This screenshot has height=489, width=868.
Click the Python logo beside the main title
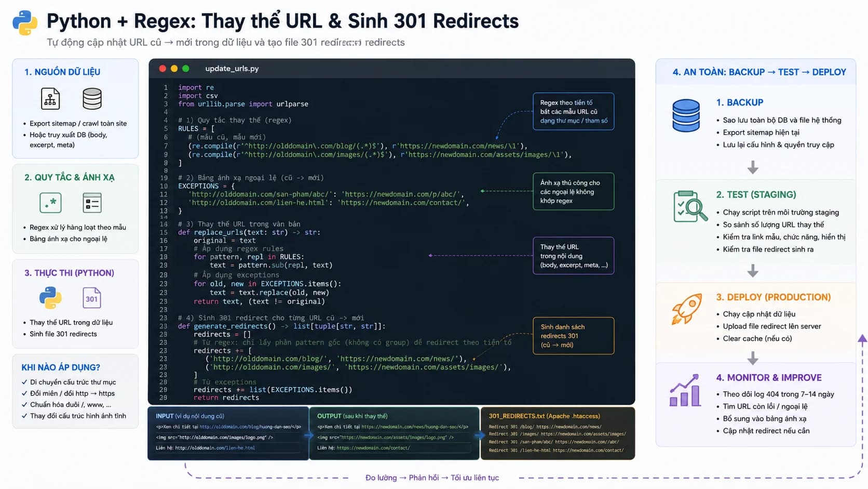pos(25,23)
